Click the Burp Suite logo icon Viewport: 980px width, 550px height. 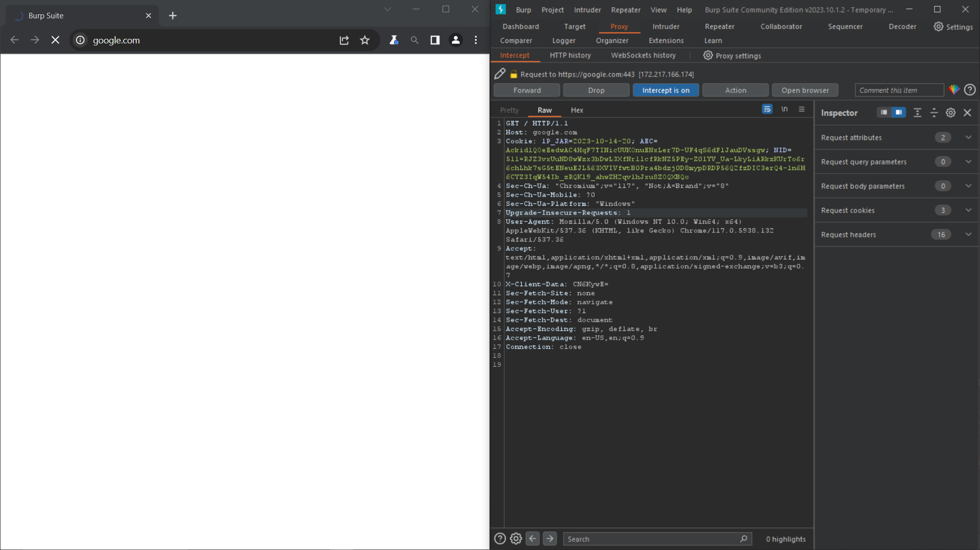tap(501, 9)
